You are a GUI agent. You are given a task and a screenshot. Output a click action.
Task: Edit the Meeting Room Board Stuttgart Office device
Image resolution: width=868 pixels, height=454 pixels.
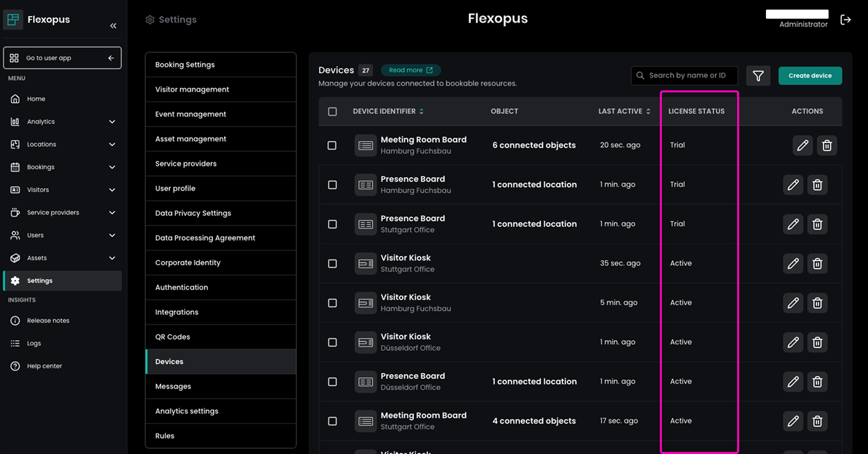pos(793,421)
